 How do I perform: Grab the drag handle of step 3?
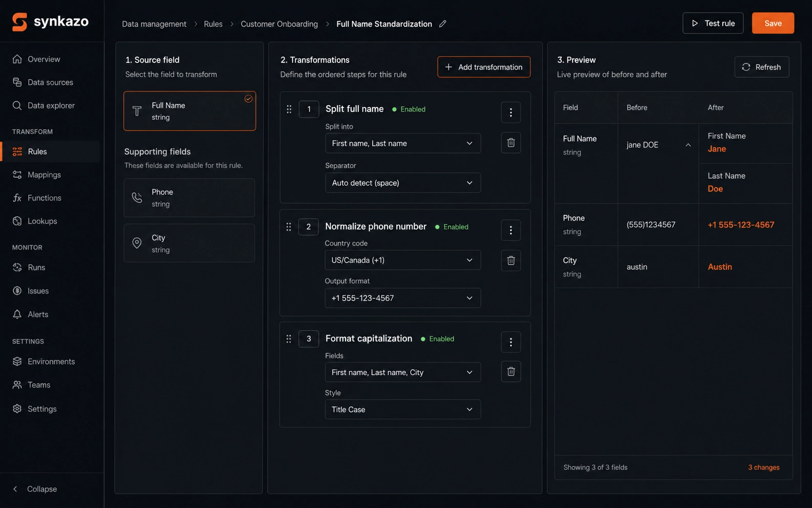(289, 338)
